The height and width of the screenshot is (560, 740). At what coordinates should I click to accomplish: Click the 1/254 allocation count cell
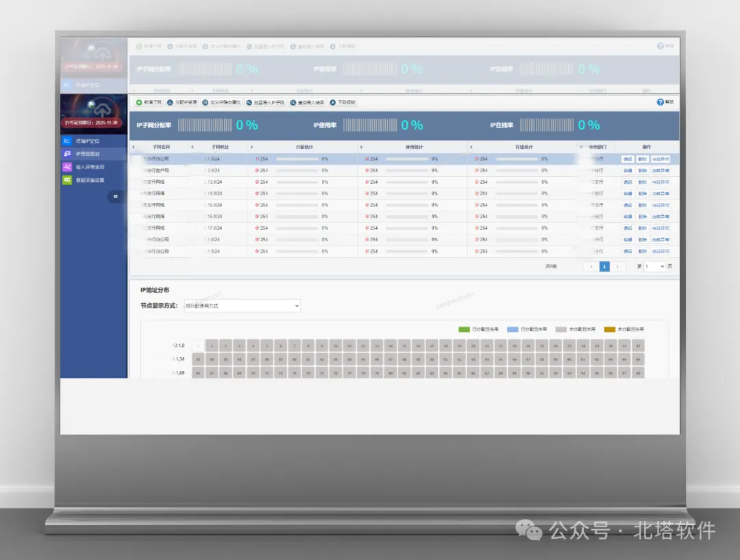(x=262, y=159)
